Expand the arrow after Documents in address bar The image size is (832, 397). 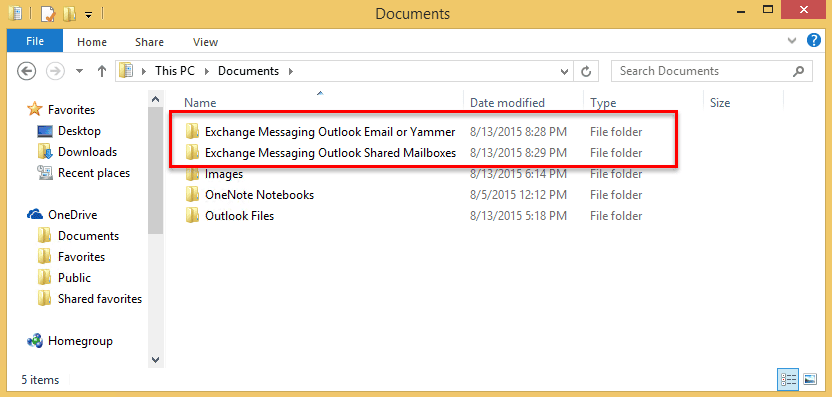290,71
